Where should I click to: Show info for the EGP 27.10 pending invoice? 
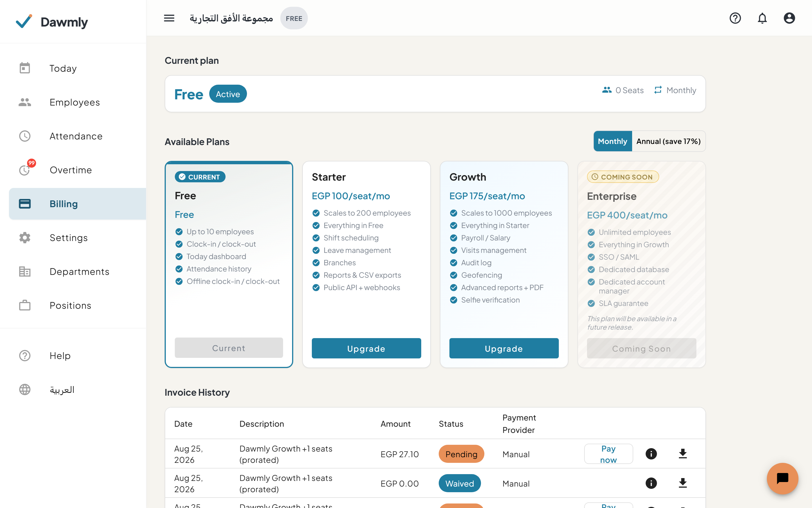(x=651, y=454)
